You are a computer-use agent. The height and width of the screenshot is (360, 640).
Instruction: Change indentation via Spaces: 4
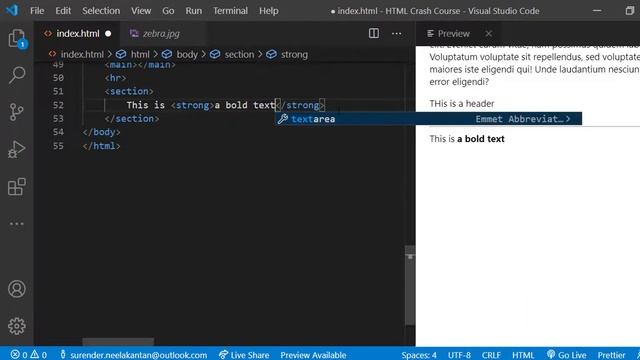click(419, 355)
